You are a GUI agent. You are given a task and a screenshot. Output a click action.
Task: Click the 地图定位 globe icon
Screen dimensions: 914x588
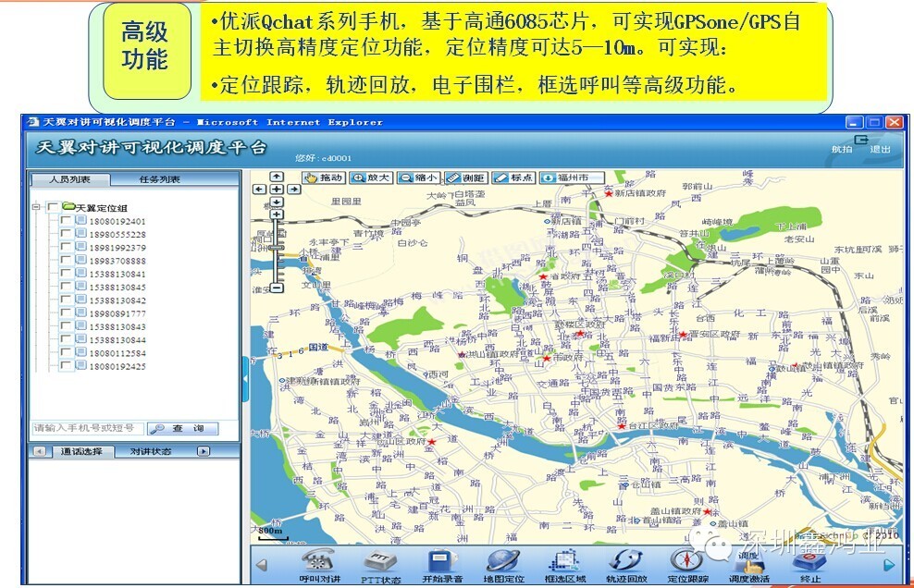pyautogui.click(x=503, y=560)
